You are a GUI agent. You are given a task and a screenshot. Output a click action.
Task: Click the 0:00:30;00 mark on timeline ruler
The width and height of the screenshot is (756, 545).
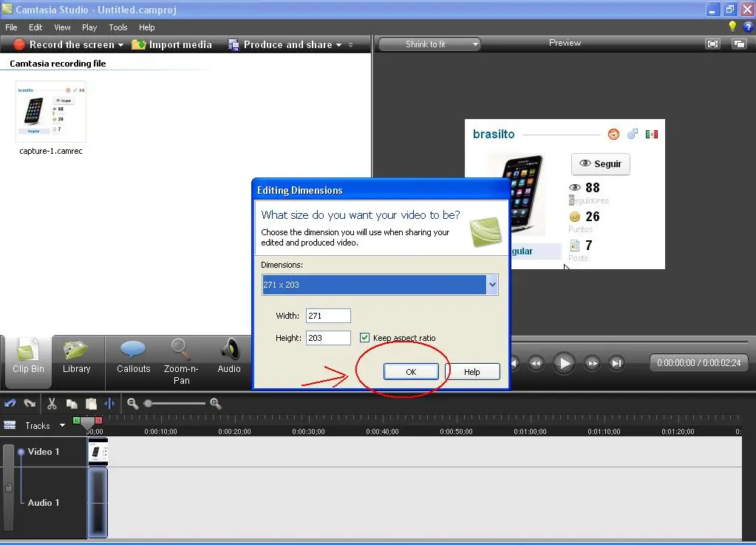pos(309,432)
